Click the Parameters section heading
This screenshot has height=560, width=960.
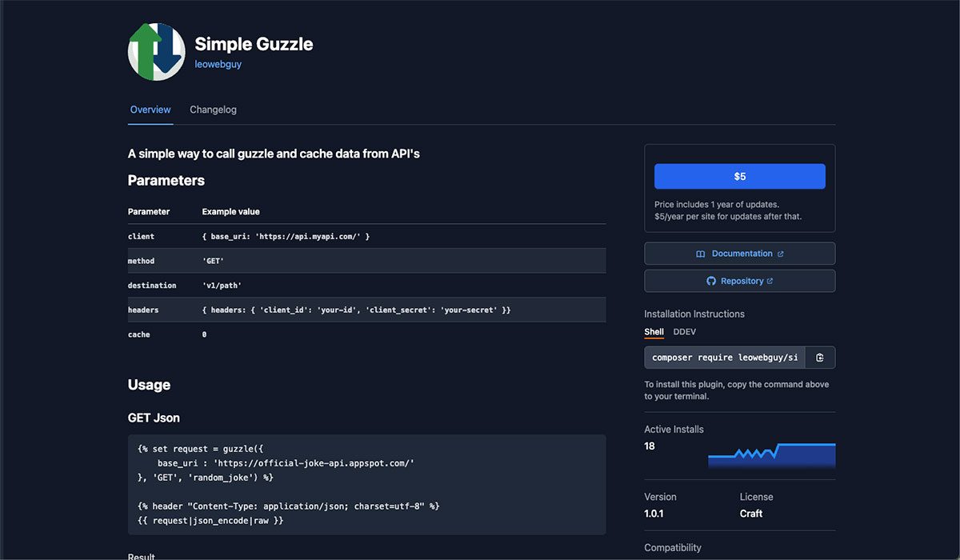pyautogui.click(x=166, y=181)
